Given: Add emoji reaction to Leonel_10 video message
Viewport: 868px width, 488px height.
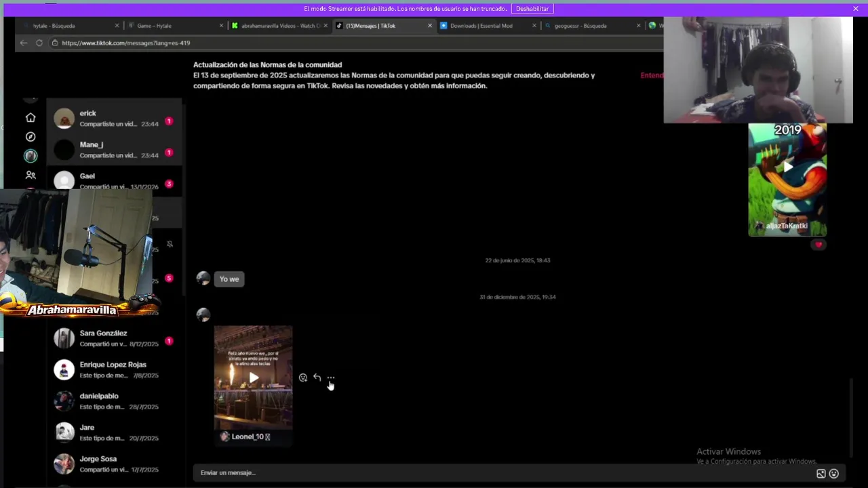Looking at the screenshot, I should (303, 378).
